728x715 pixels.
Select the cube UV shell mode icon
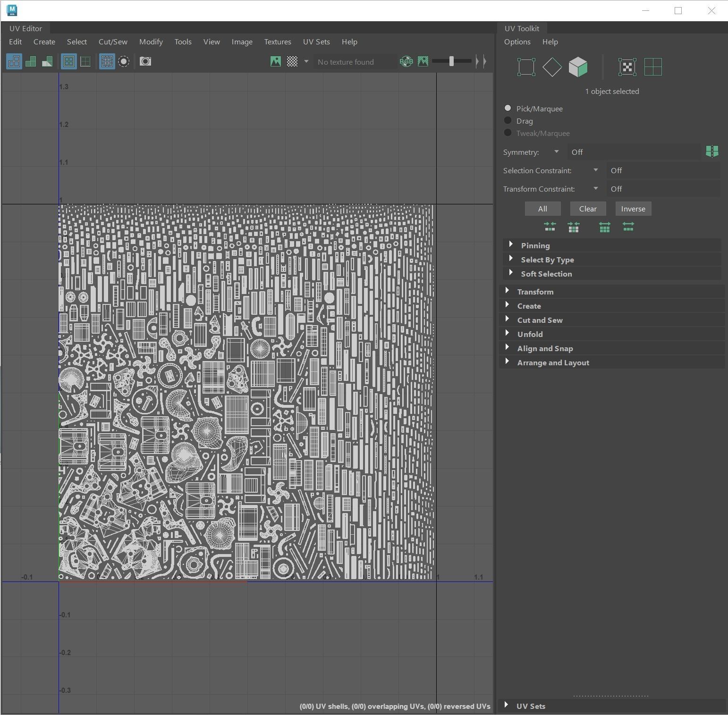click(578, 67)
